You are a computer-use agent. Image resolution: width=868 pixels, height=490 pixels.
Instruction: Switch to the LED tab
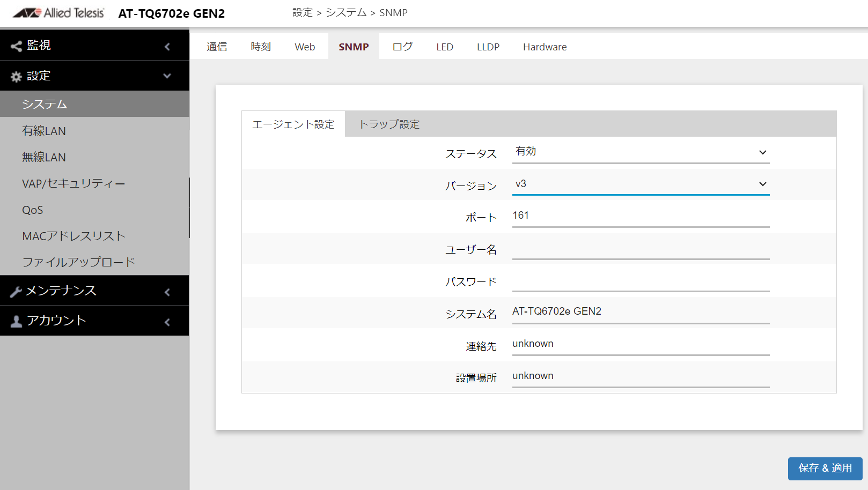[x=445, y=47]
